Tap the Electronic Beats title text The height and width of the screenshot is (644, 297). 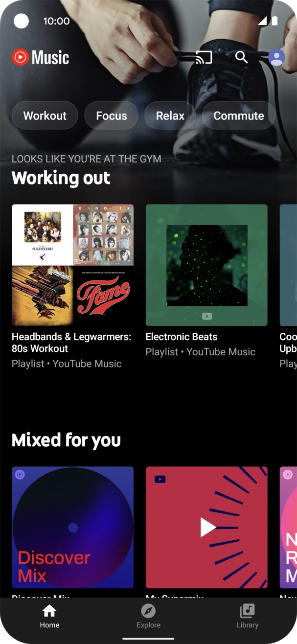[182, 337]
